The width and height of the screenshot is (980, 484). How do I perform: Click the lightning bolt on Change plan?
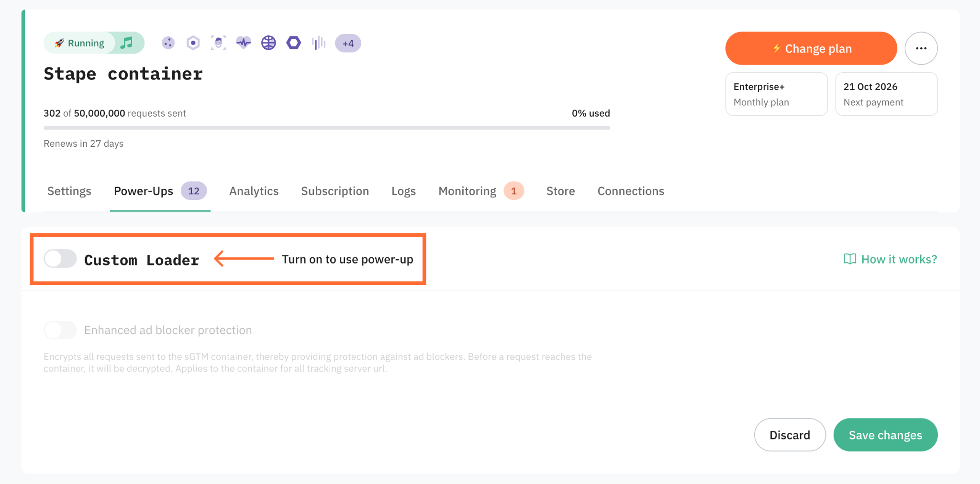pos(776,48)
